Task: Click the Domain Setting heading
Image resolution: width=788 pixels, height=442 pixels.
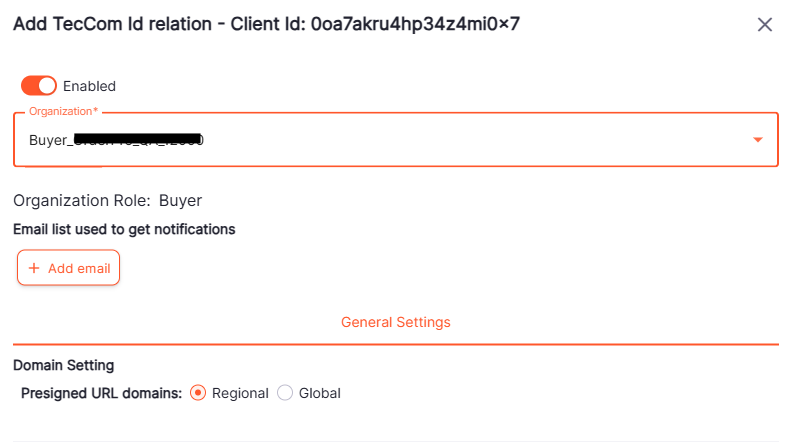Action: [63, 365]
